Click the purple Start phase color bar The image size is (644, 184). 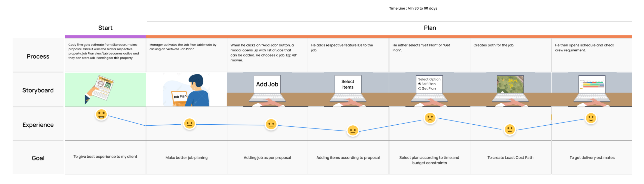[x=105, y=37]
